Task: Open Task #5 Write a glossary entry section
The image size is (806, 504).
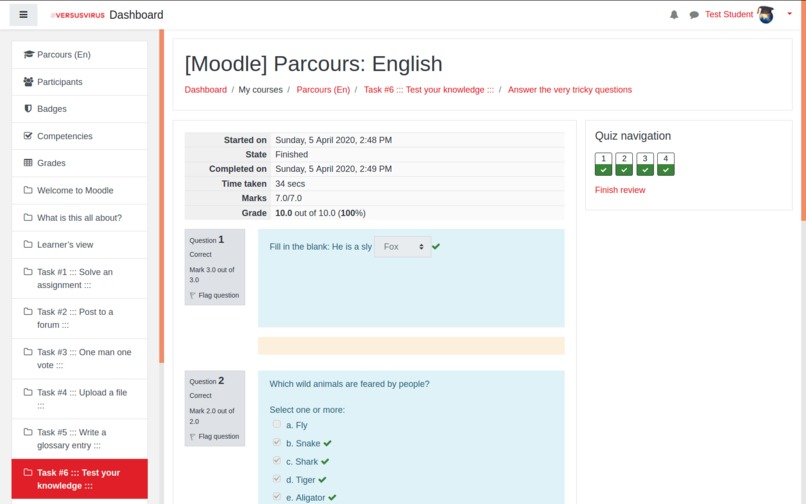Action: [x=80, y=439]
